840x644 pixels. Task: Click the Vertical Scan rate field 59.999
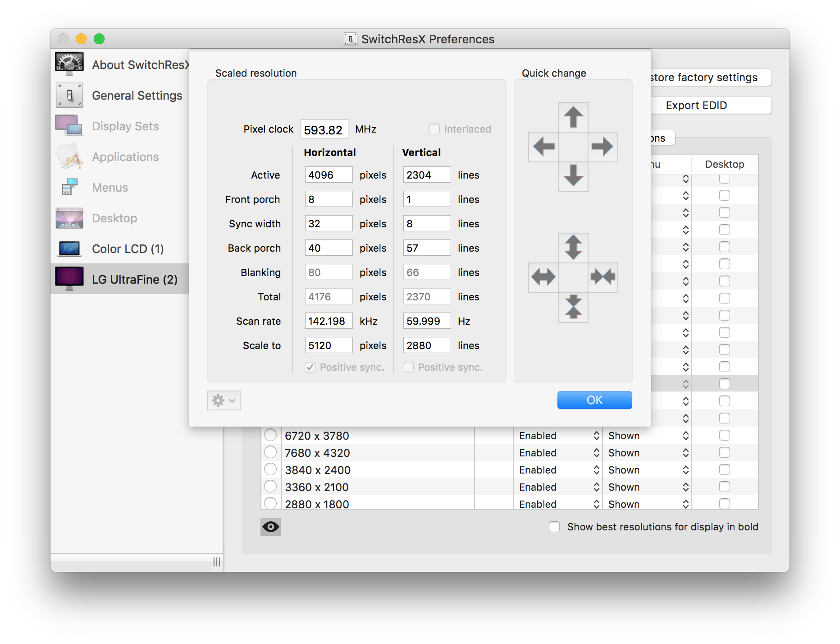coord(427,321)
